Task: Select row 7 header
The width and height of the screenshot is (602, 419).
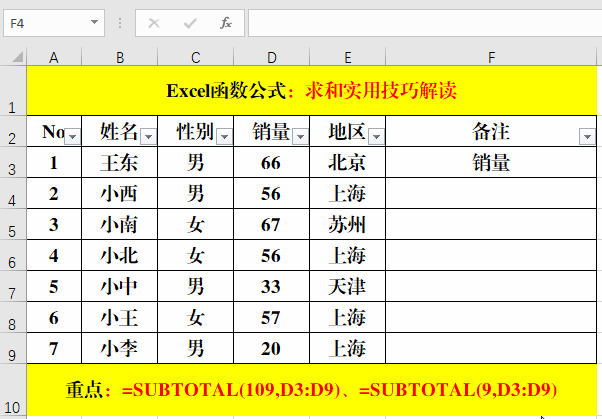Action: 13,287
